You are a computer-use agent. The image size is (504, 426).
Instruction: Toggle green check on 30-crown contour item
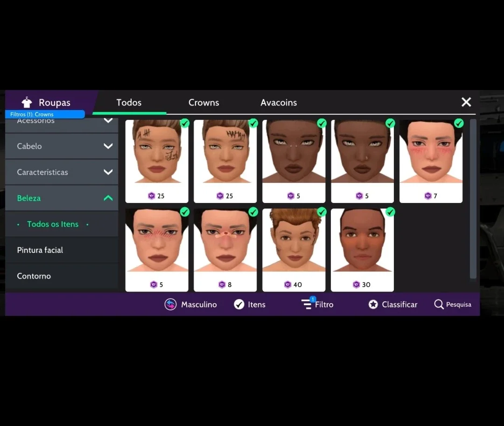(x=390, y=212)
